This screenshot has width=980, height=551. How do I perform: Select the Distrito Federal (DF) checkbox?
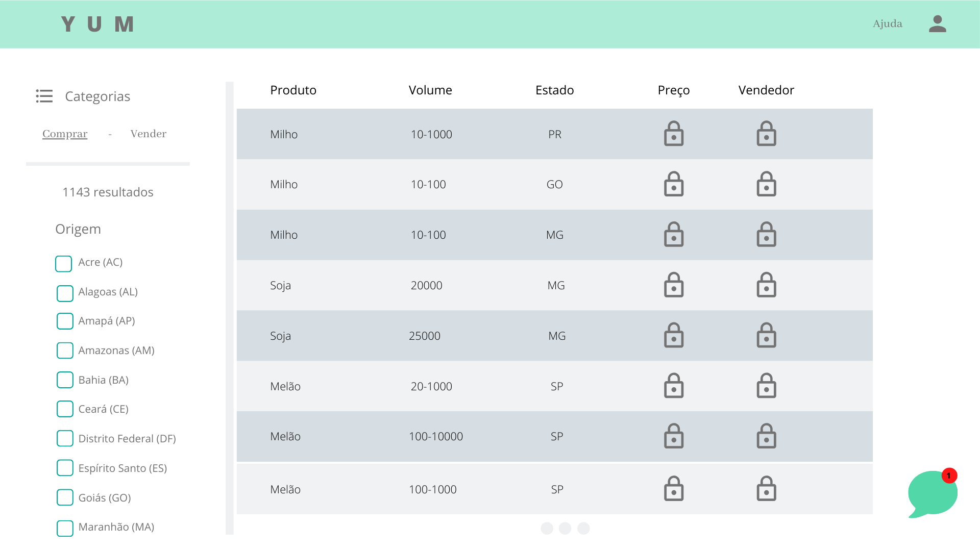tap(65, 439)
